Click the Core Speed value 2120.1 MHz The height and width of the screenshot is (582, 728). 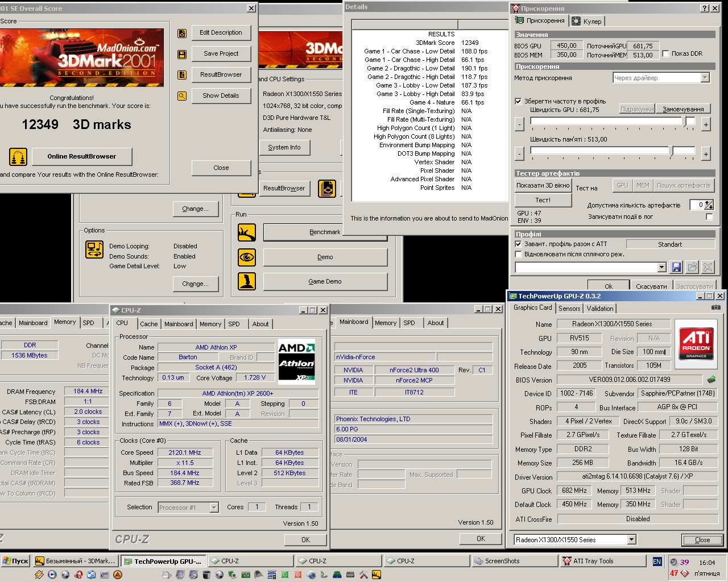pyautogui.click(x=184, y=452)
